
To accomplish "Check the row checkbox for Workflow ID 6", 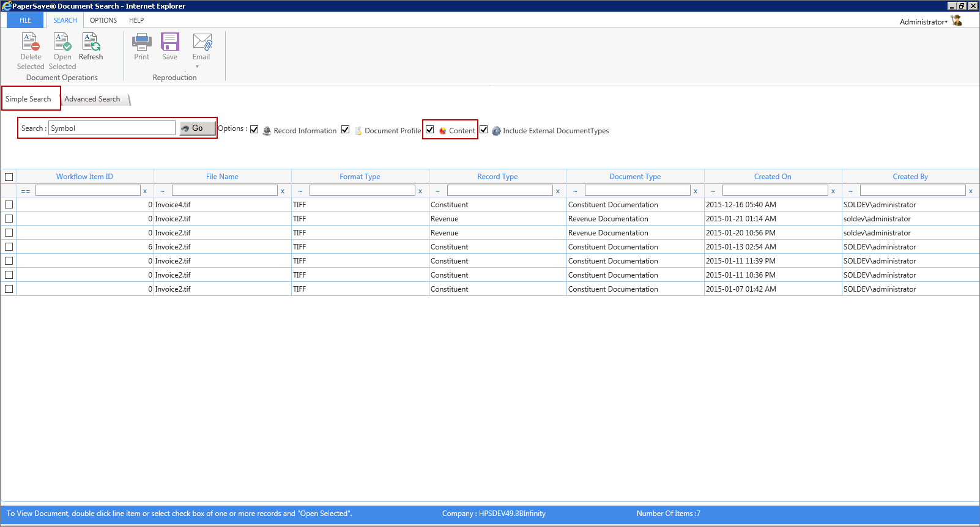I will point(9,246).
